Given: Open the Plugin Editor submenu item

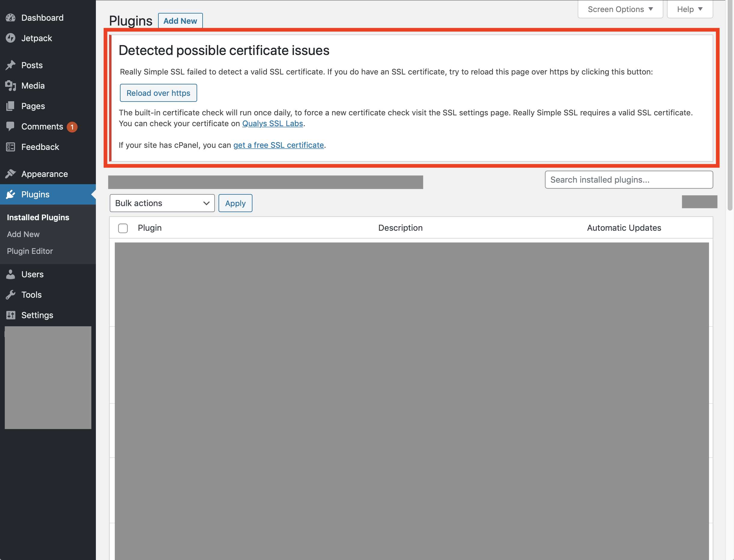Looking at the screenshot, I should click(30, 251).
